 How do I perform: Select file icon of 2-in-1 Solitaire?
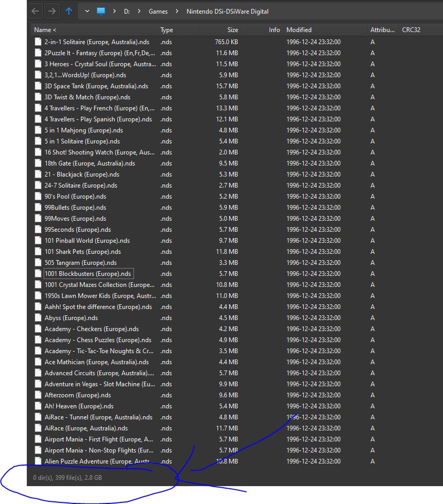coord(38,42)
